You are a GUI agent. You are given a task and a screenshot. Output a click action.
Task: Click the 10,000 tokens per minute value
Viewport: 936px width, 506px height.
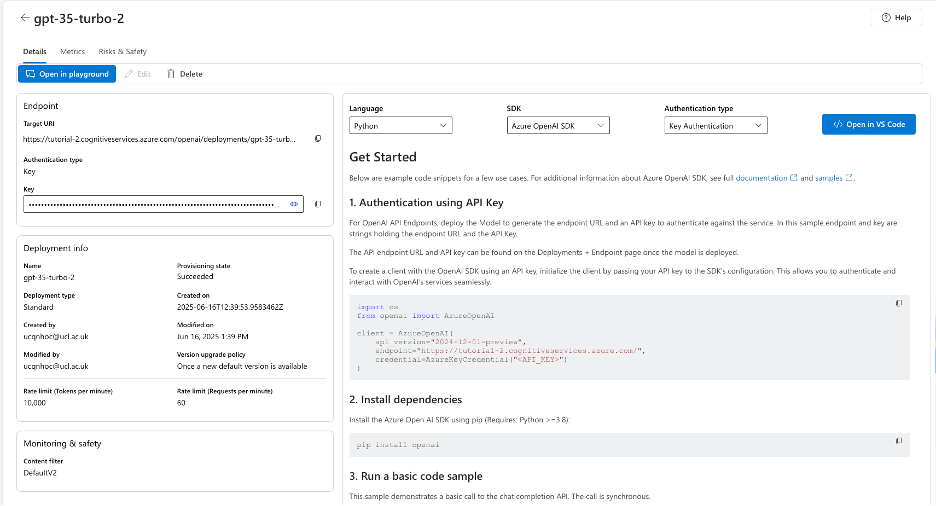[x=35, y=403]
